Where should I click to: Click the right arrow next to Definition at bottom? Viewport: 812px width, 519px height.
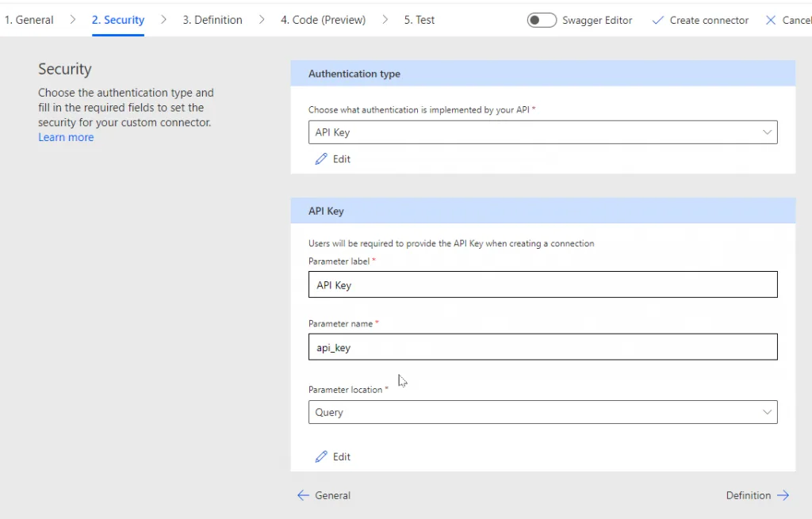pos(783,495)
